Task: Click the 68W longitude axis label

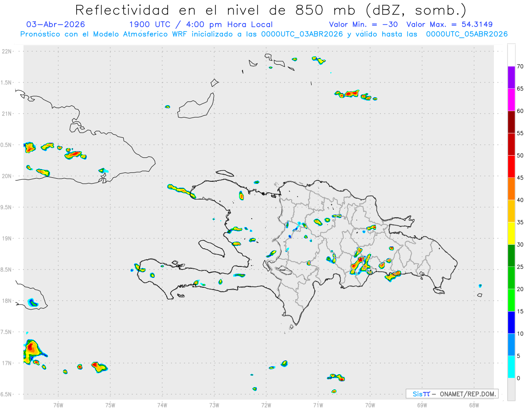Action: click(474, 405)
